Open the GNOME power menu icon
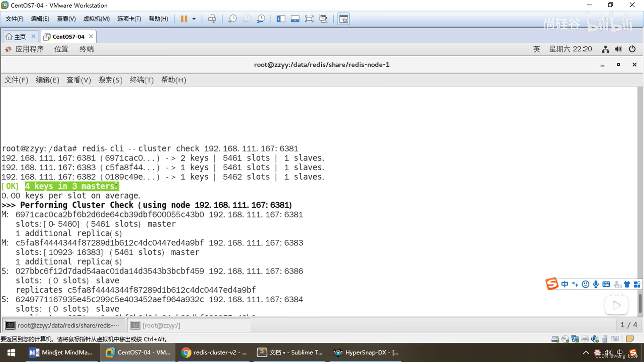The image size is (644, 362). pos(632,49)
